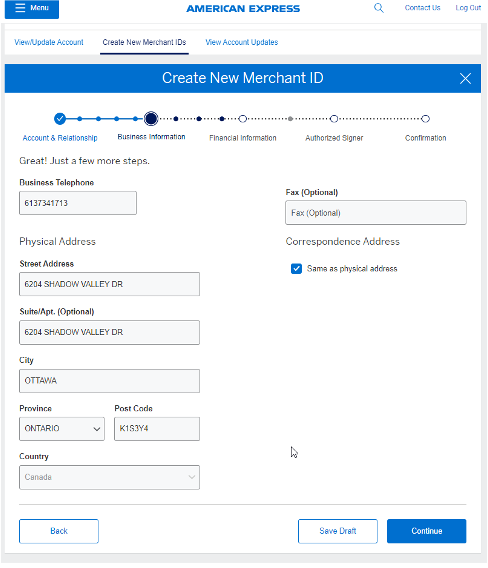The image size is (488, 568).
Task: Edit the Post Code field K1S3Y4
Action: click(x=157, y=429)
